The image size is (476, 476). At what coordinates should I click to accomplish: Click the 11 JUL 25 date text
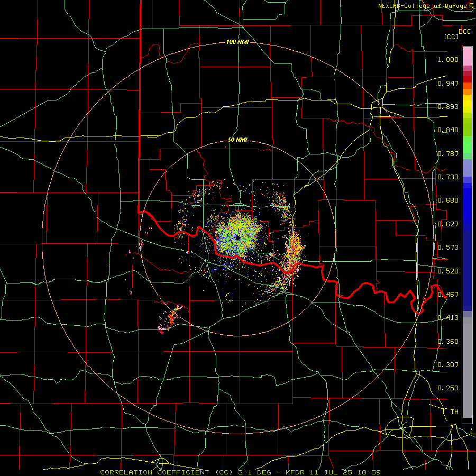pos(331,472)
